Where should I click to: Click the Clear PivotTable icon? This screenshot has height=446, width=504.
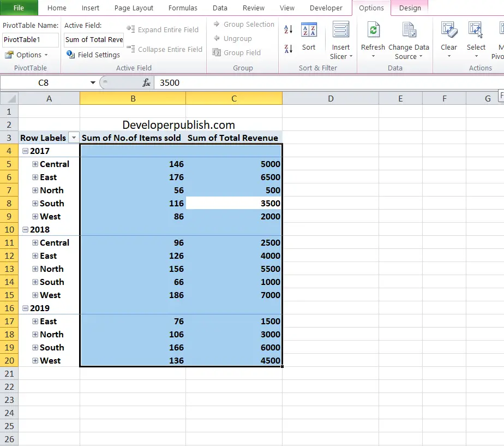click(x=449, y=30)
